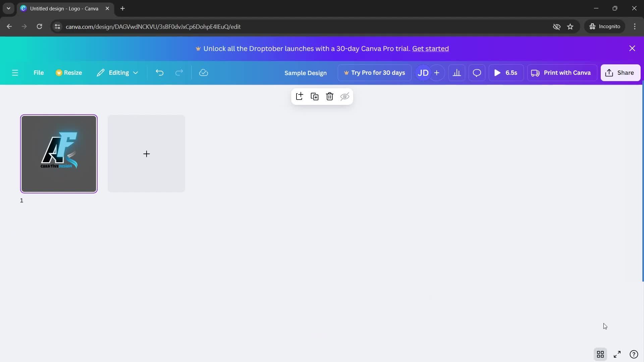644x362 pixels.
Task: Toggle the unlink/detach icon on toolbar
Action: tap(345, 97)
